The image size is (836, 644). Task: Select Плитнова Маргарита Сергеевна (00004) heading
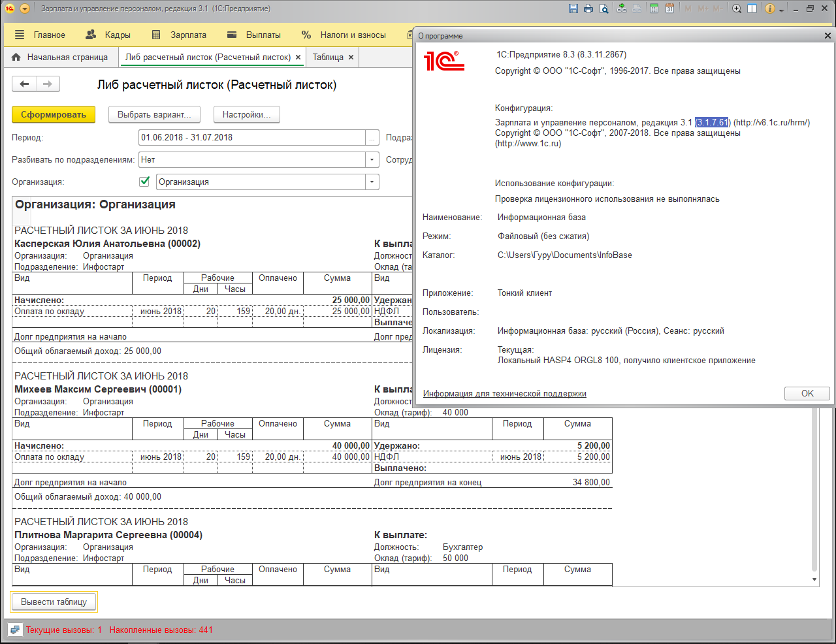tap(108, 535)
